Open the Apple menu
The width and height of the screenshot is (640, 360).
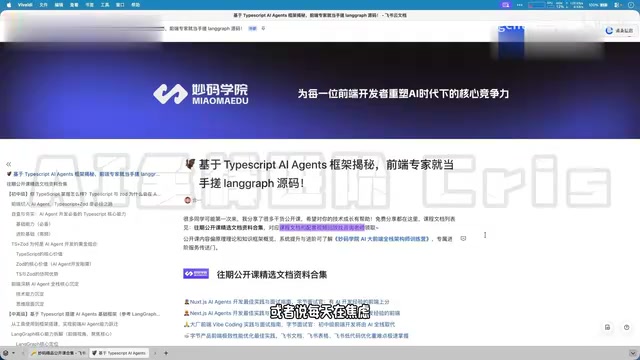(9, 5)
